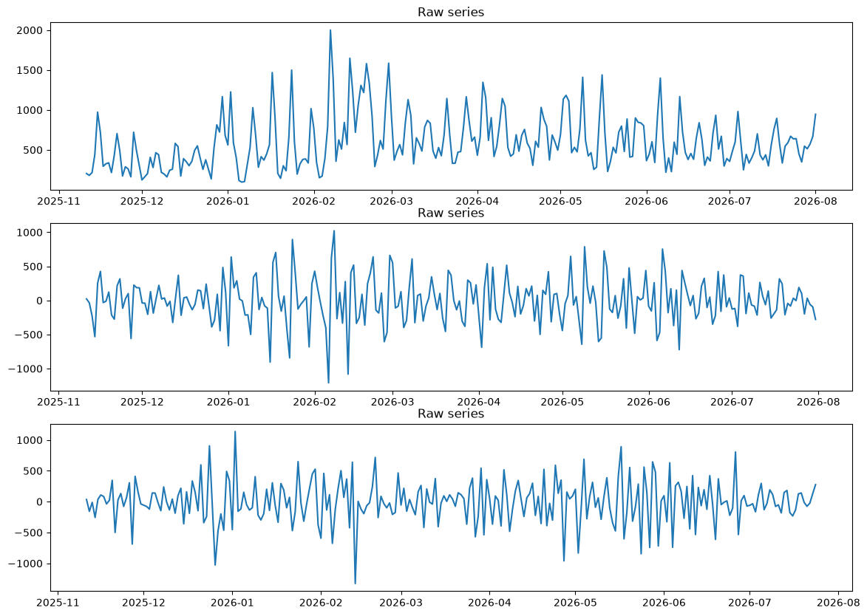
Task: Select top chart's 2025-11 date label
Action: tap(59, 201)
